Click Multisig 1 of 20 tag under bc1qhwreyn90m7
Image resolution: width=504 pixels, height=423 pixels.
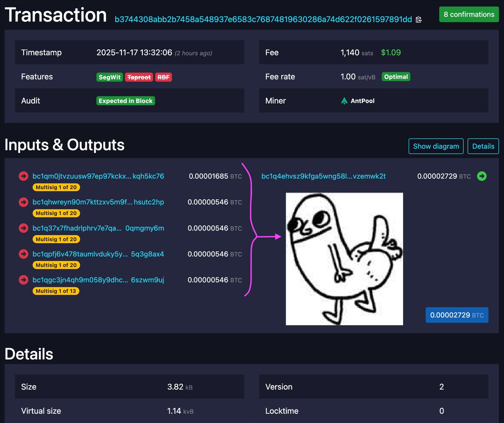56,213
